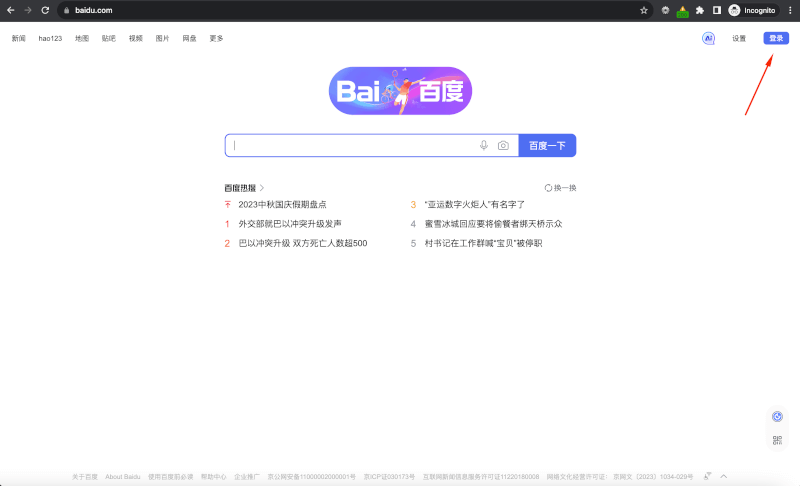Open the hao123 navigation link
This screenshot has width=800, height=486.
(50, 38)
